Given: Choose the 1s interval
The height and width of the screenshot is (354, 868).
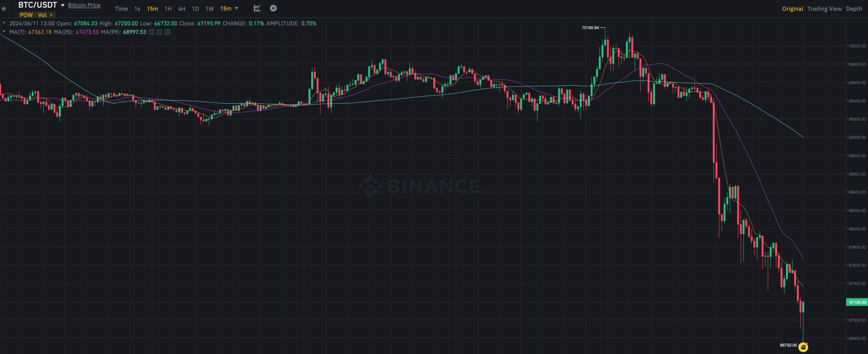Looking at the screenshot, I should point(137,9).
